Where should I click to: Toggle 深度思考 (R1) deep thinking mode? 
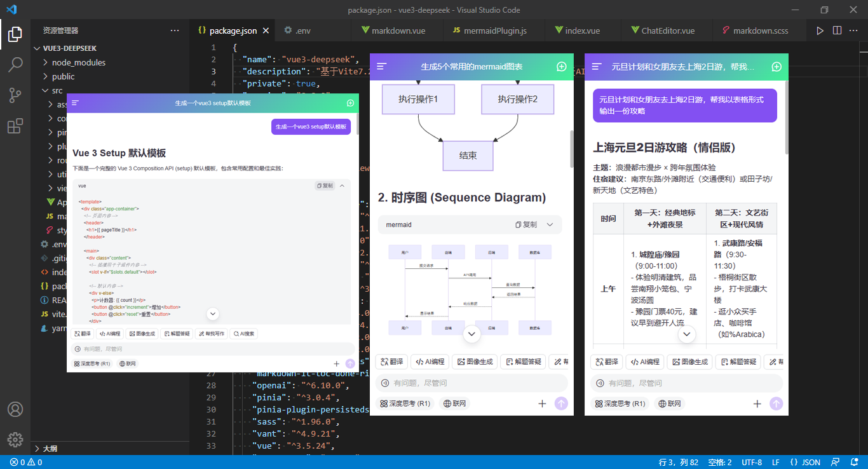92,363
